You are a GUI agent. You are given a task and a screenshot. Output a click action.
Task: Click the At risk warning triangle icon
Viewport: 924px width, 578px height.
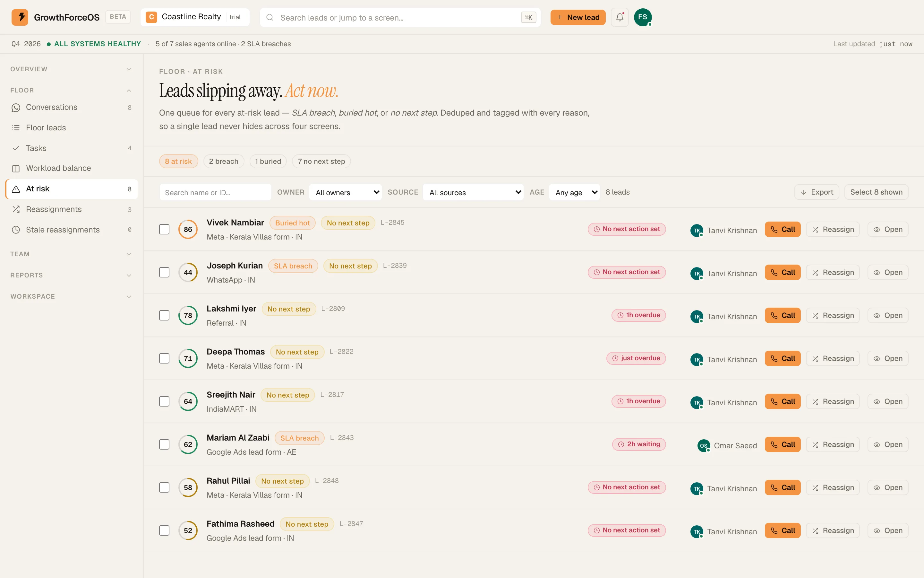tap(16, 189)
